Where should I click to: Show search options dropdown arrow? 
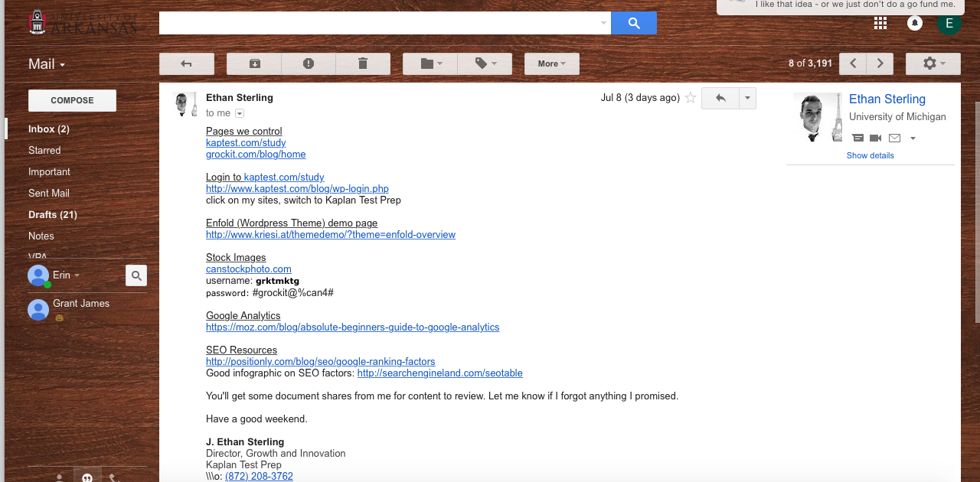click(603, 23)
